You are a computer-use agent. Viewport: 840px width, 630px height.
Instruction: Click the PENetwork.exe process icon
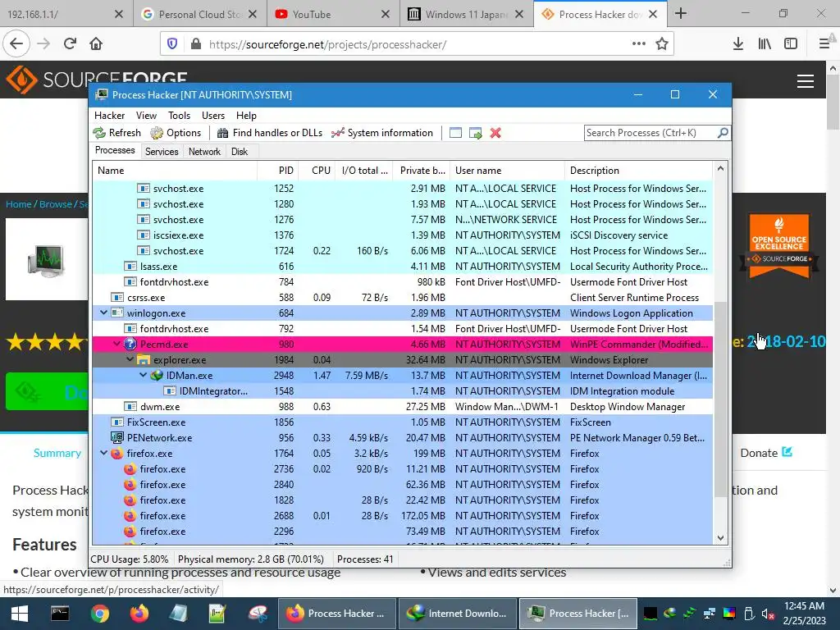[x=116, y=438]
